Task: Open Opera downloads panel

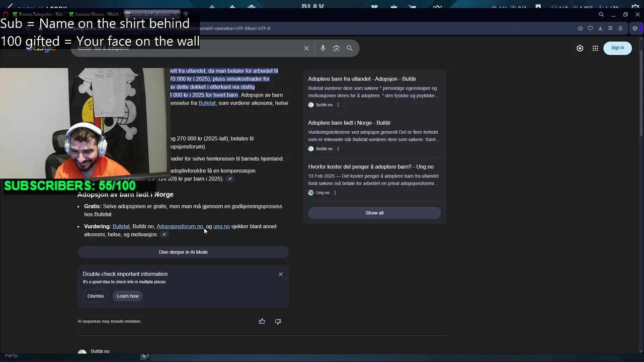Action: 600,28
